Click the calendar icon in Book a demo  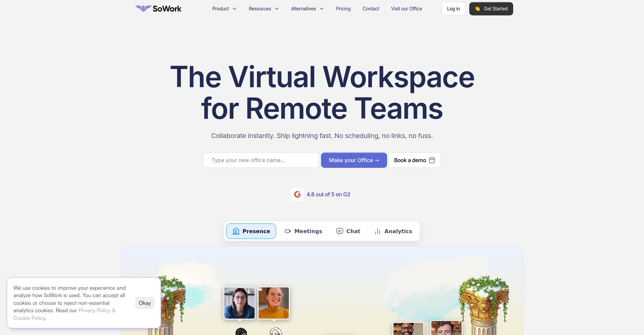pos(432,160)
